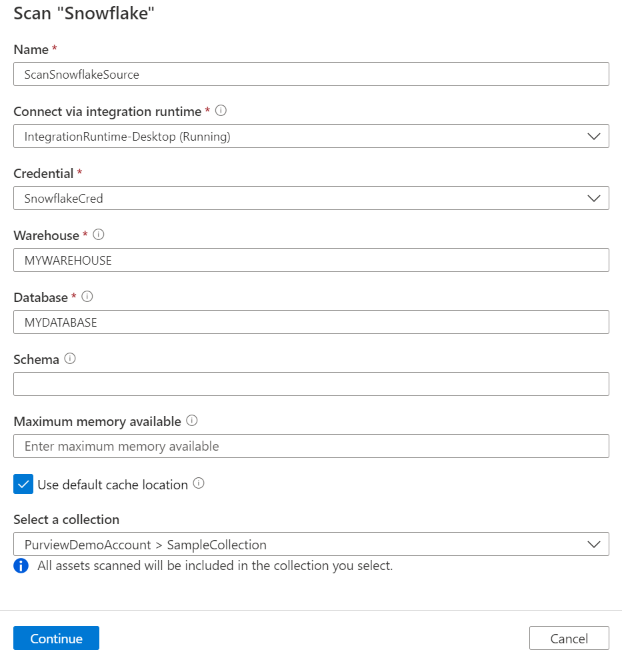Screen dimensions: 622x658
Task: Click the chevron on the collection dropdown
Action: 593,545
